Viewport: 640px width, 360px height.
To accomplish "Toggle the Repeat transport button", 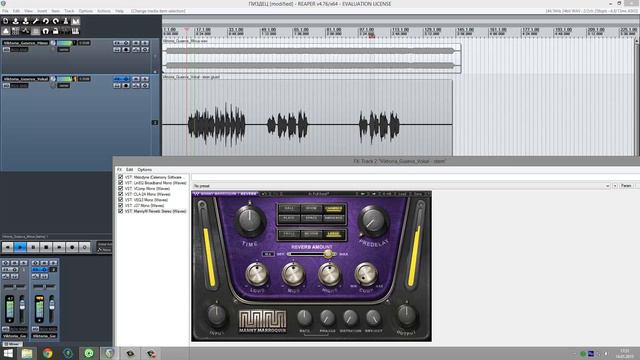I will [x=85, y=247].
